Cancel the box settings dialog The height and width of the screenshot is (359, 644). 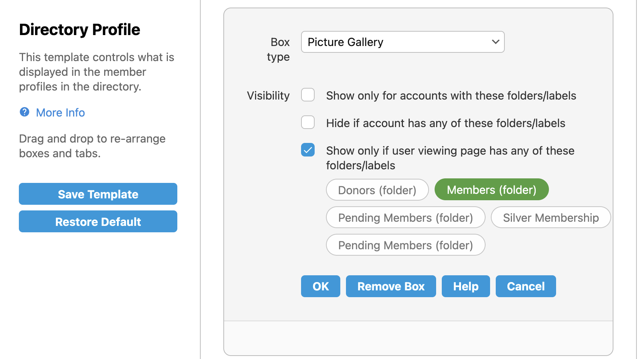(x=526, y=287)
